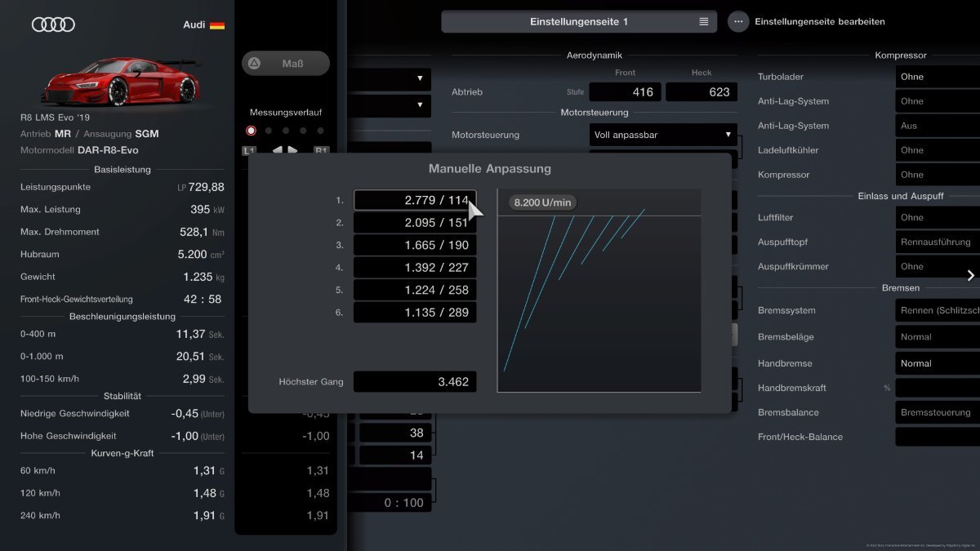
Task: Select the fifth Messungsverlauf dot
Action: 320,131
